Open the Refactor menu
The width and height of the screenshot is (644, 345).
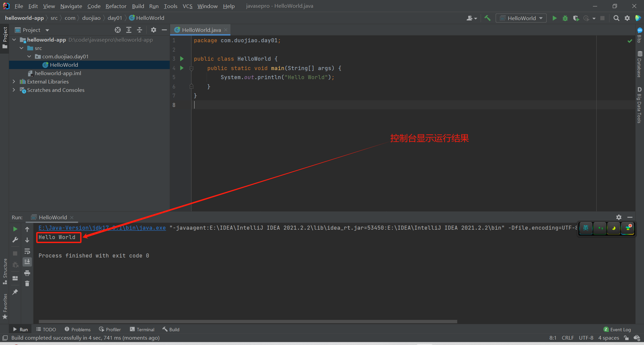116,6
